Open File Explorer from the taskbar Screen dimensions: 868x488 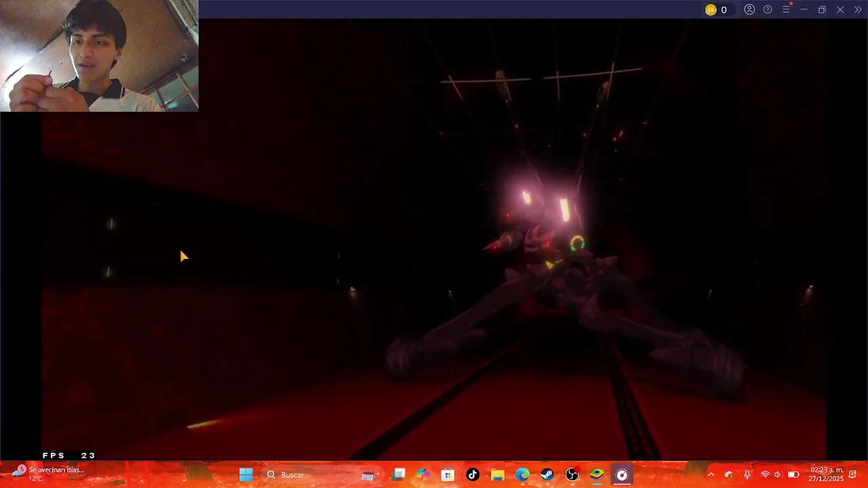pos(498,474)
